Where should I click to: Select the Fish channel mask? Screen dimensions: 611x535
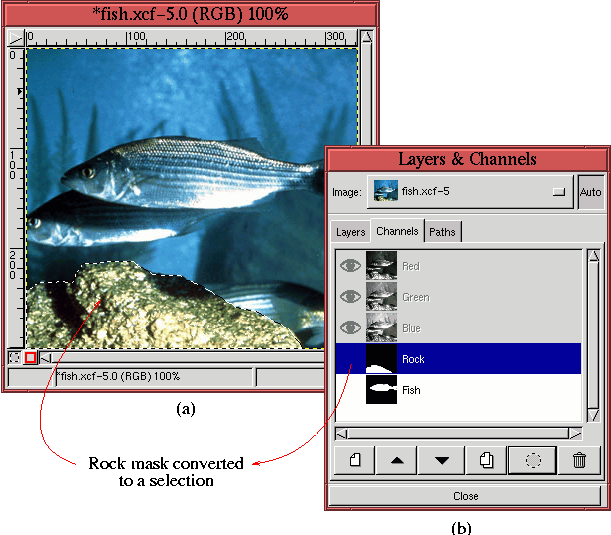click(x=381, y=391)
